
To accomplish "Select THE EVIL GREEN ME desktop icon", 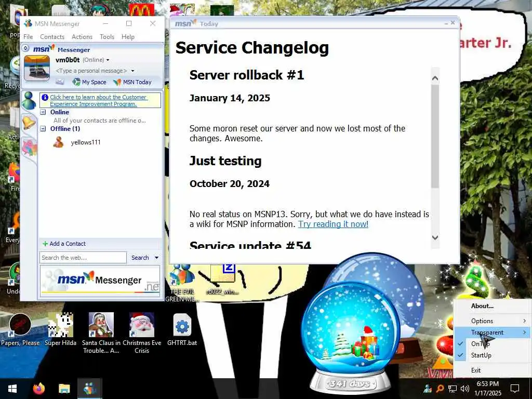I will click(181, 284).
